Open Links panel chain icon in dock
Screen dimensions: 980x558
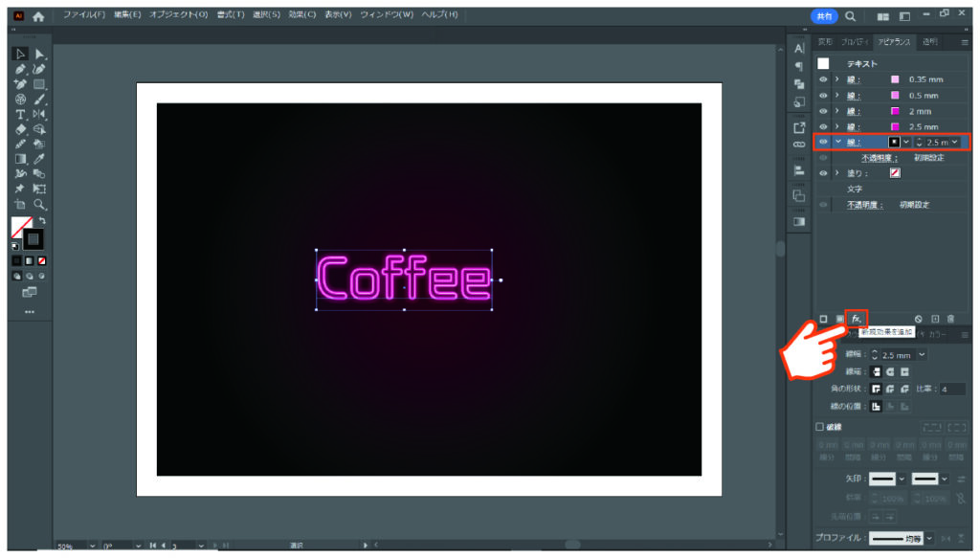799,145
